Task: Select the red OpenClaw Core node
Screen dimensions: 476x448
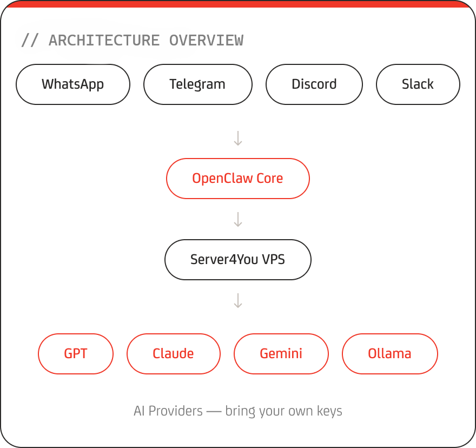Action: (x=237, y=179)
